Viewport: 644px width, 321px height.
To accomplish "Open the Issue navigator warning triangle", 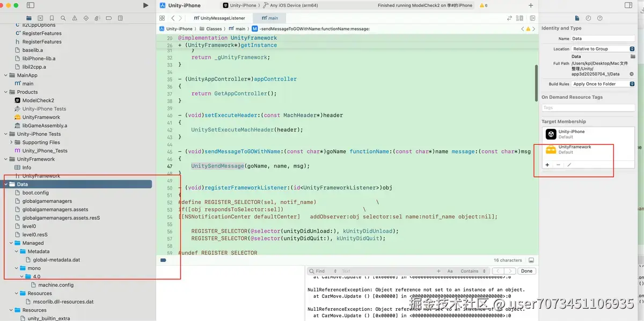I will pos(75,18).
